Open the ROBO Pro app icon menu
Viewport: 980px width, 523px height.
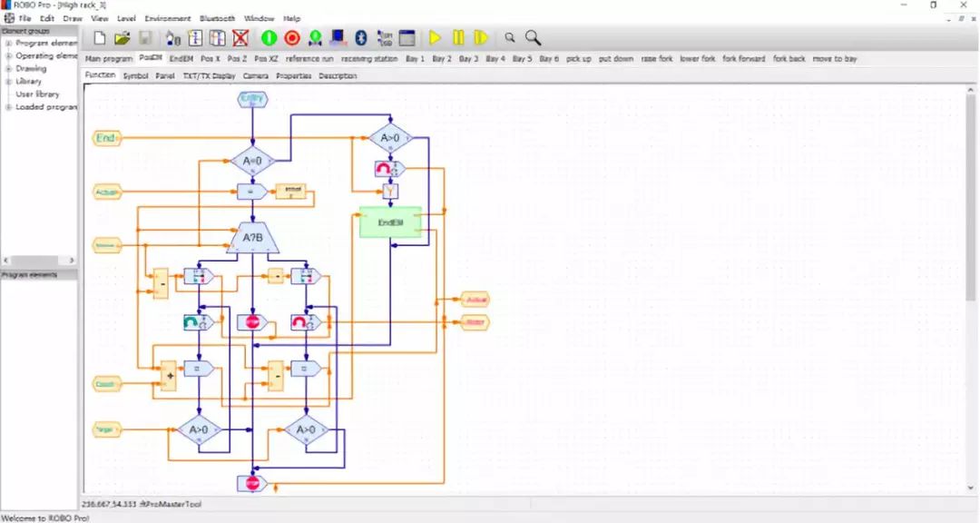[x=6, y=5]
